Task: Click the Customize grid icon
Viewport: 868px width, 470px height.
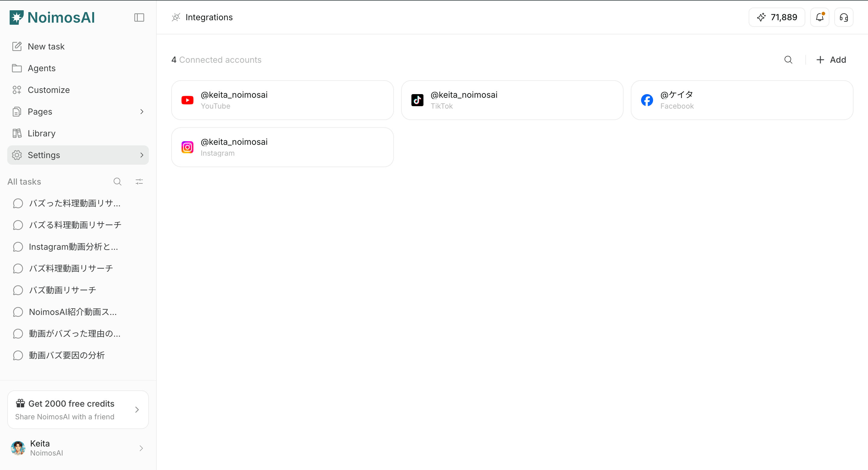Action: click(x=17, y=90)
